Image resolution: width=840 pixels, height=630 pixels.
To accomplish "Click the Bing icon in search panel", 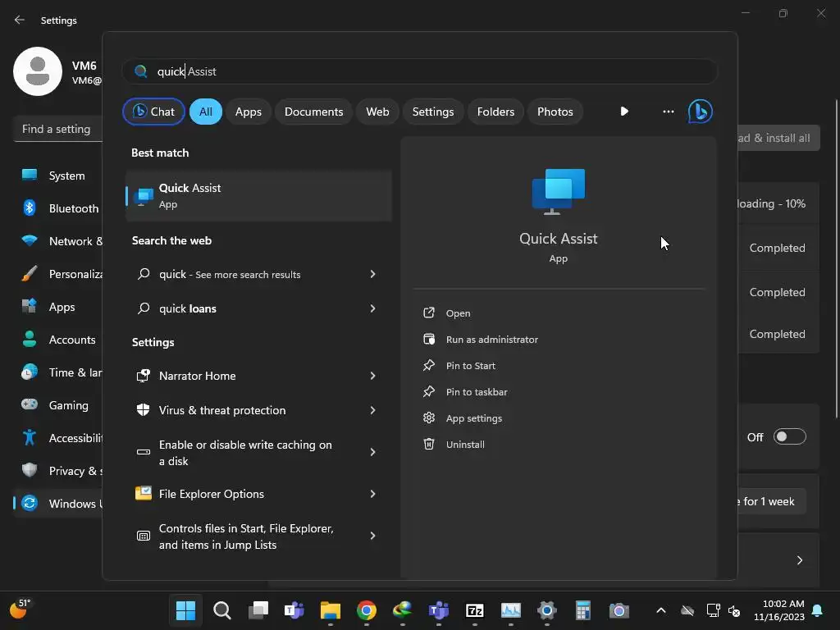I will (x=700, y=112).
